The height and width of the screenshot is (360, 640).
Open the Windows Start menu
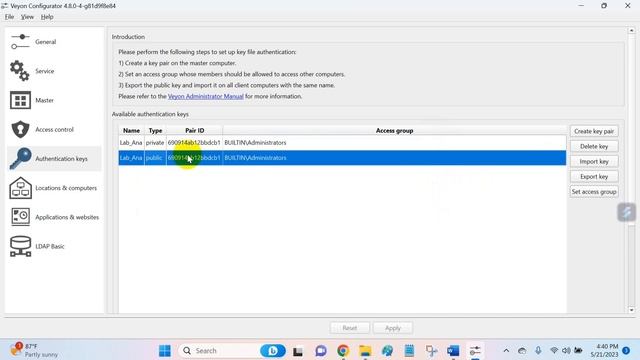[165, 351]
